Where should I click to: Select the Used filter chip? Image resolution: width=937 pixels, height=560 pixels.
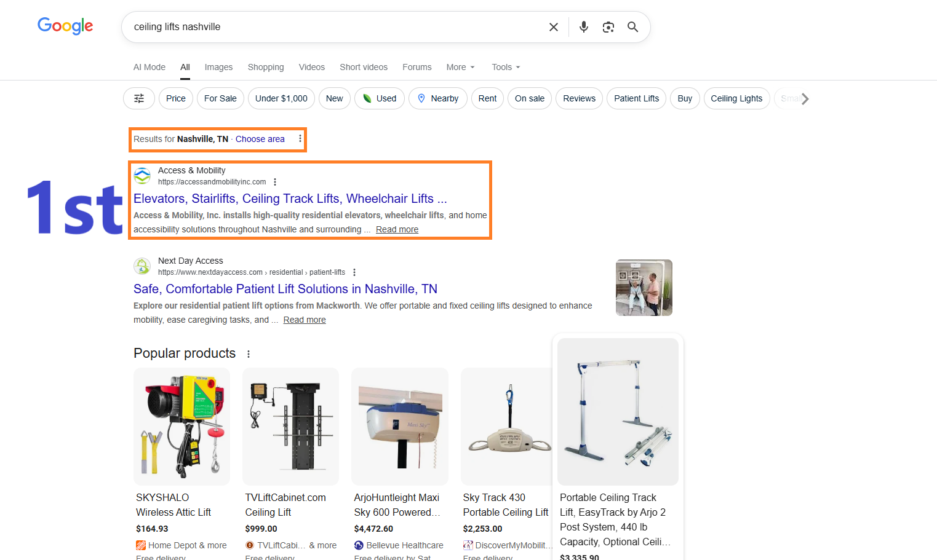[x=380, y=98]
